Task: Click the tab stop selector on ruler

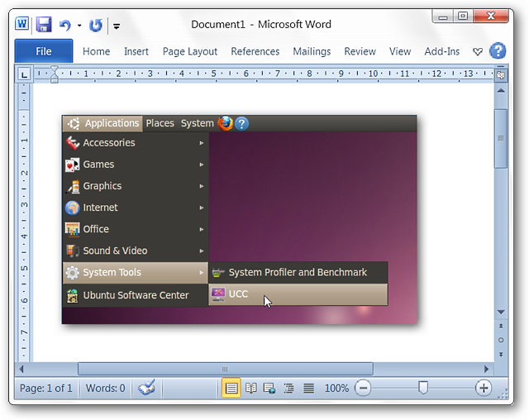Action: click(24, 74)
